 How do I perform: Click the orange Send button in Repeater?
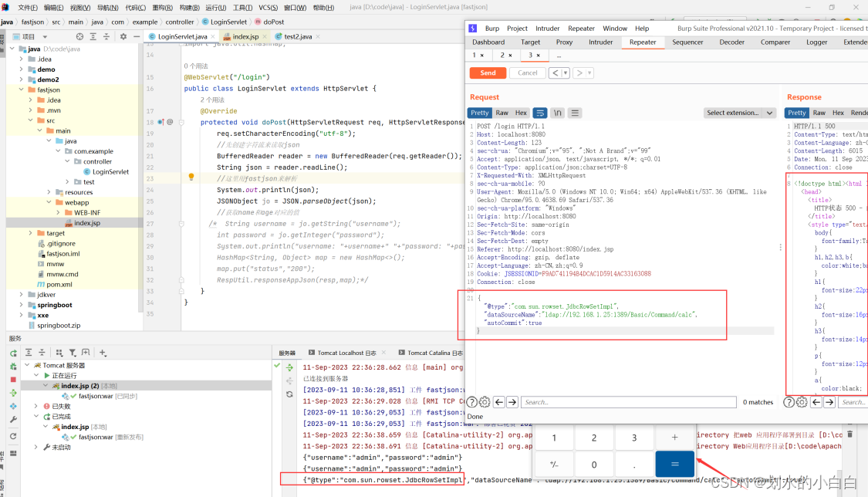[x=488, y=73]
